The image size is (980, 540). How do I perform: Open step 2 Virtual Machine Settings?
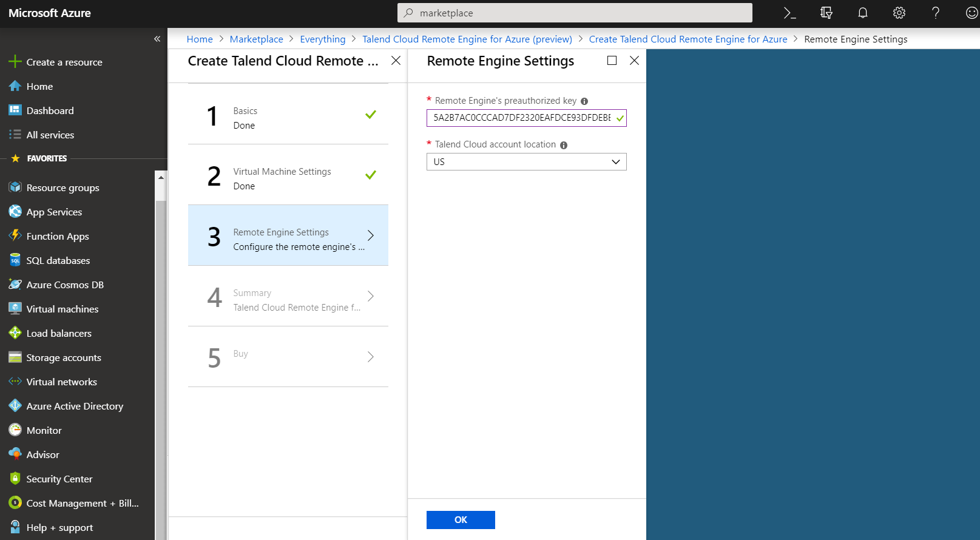click(x=288, y=175)
